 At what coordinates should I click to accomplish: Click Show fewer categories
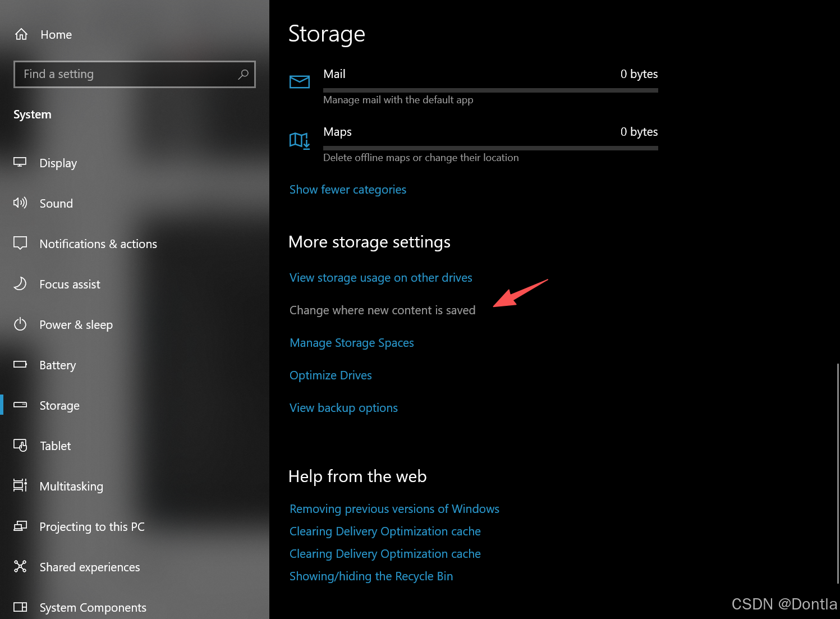point(348,190)
